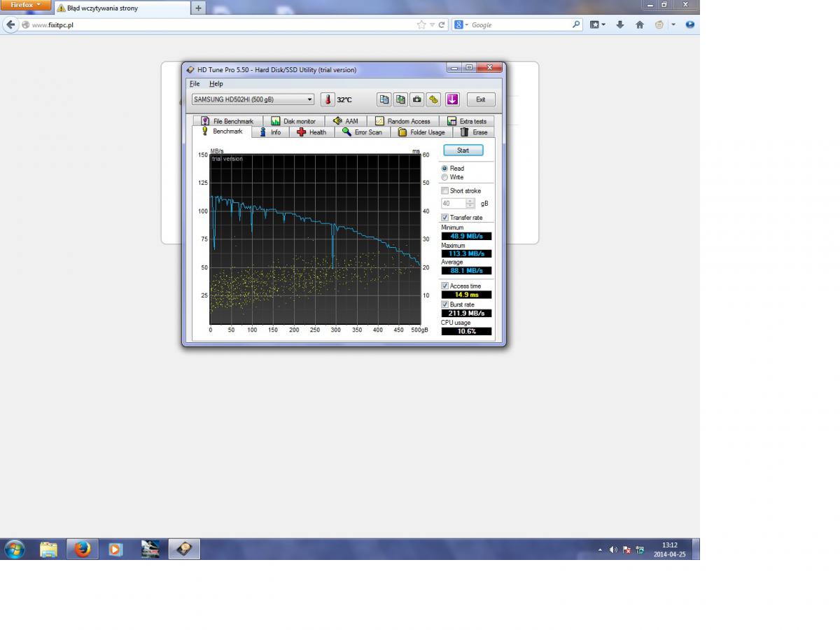The height and width of the screenshot is (630, 840).
Task: Open the File menu in HD Tune
Action: (x=195, y=84)
